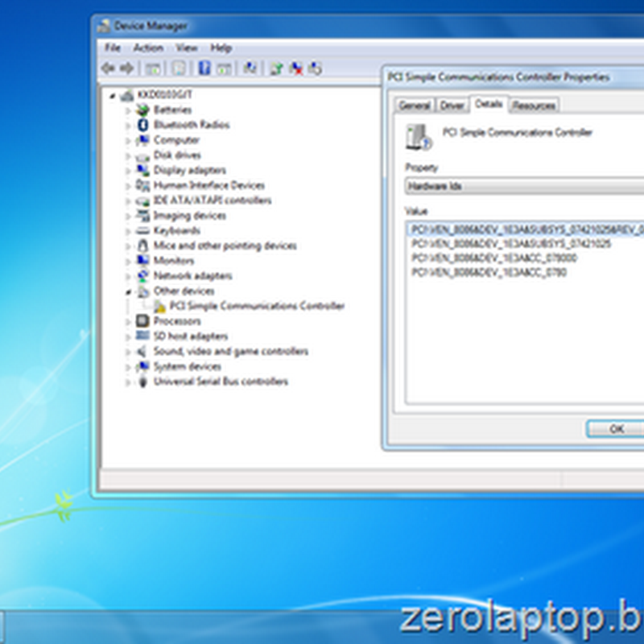Open the File menu
Viewport: 644px width, 644px height.
[112, 47]
